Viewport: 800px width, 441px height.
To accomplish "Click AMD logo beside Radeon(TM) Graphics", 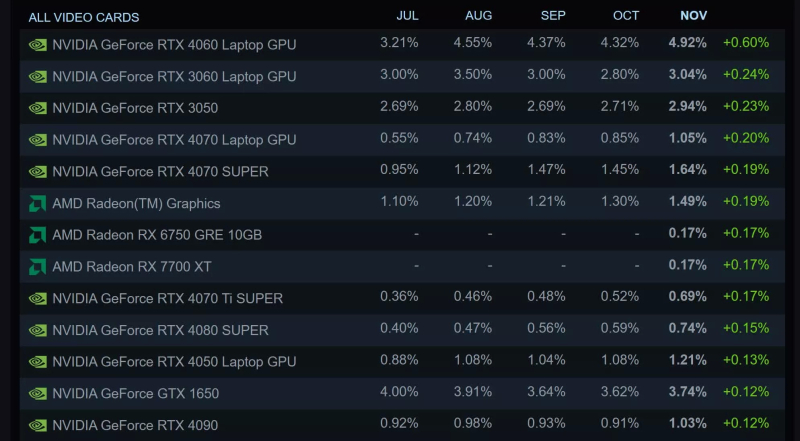I will (x=38, y=203).
